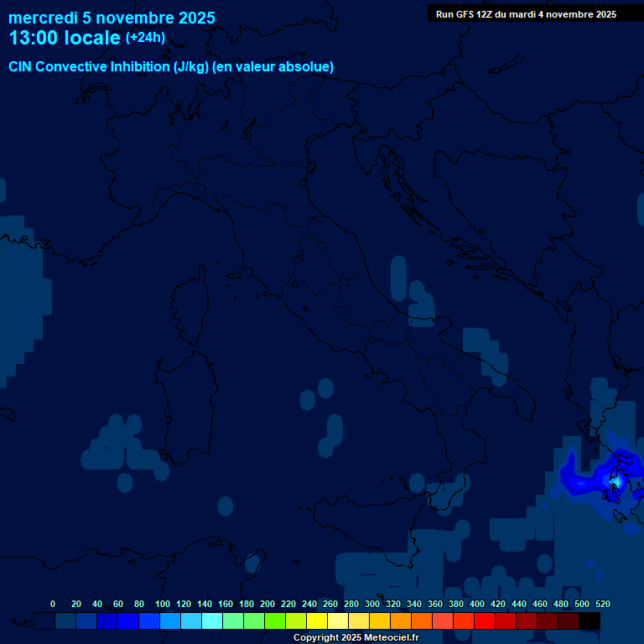
Task: Click the bright green 200 legend swatch
Action: 275,621
